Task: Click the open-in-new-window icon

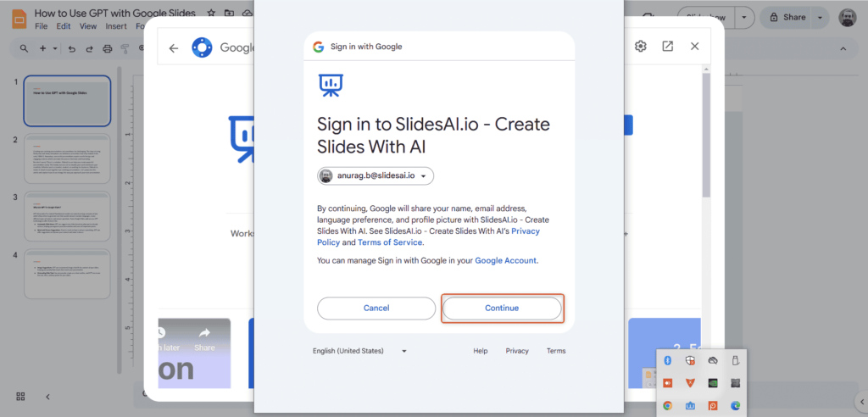Action: pyautogui.click(x=668, y=46)
